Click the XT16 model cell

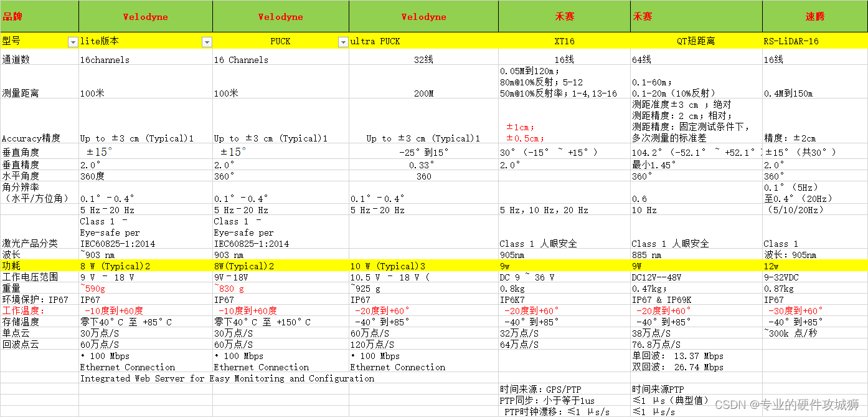point(565,41)
